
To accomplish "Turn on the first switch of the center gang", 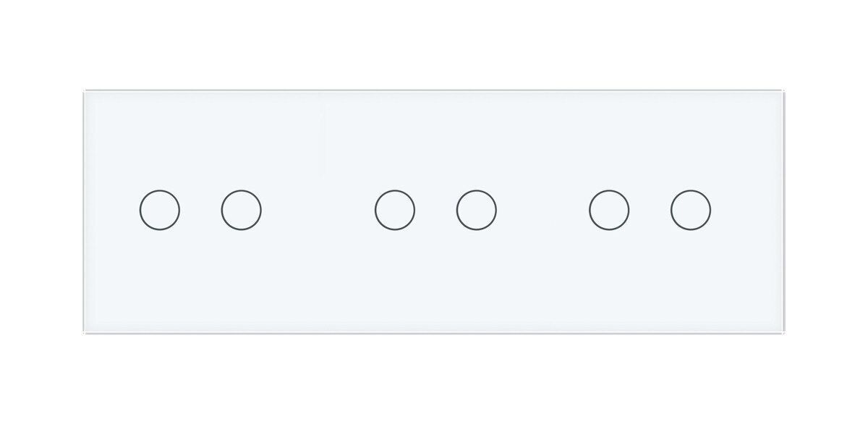I will pyautogui.click(x=395, y=211).
